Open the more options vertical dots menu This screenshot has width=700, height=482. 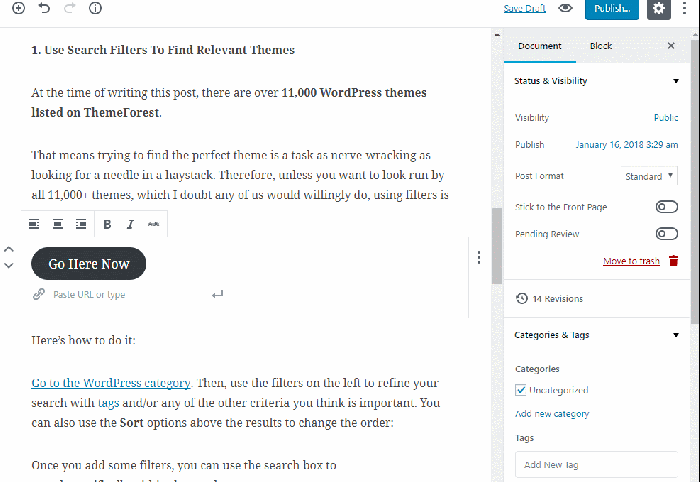[x=684, y=8]
